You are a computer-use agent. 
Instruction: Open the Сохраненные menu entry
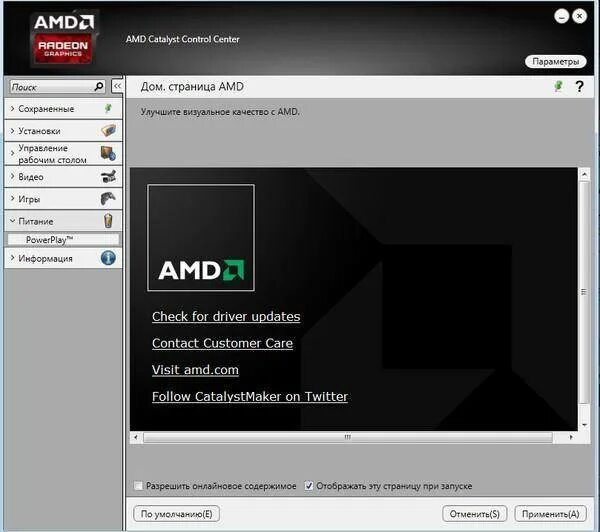click(64, 109)
